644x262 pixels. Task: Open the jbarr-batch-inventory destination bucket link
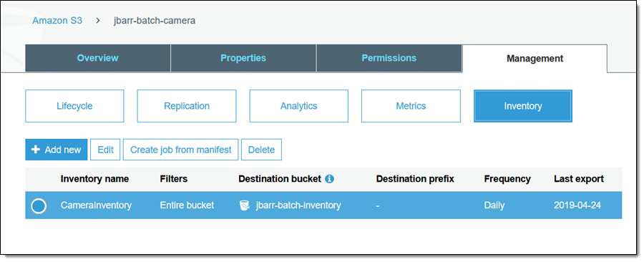pyautogui.click(x=298, y=205)
